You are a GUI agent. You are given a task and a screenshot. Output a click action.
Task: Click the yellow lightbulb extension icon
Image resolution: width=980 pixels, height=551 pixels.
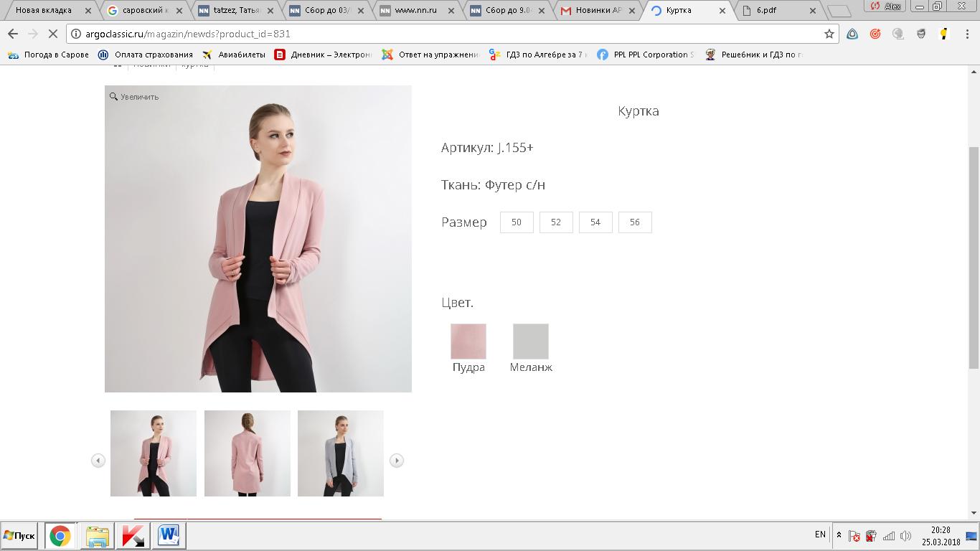tap(944, 34)
